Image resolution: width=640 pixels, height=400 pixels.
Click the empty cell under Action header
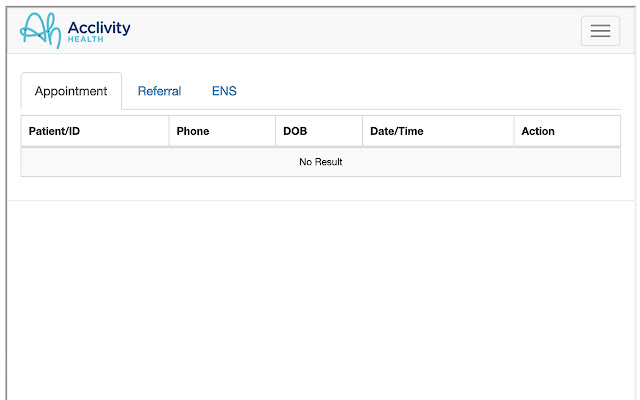point(567,162)
